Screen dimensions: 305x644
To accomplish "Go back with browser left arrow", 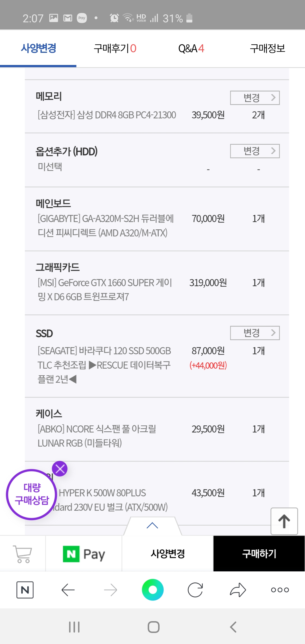I will (x=68, y=590).
